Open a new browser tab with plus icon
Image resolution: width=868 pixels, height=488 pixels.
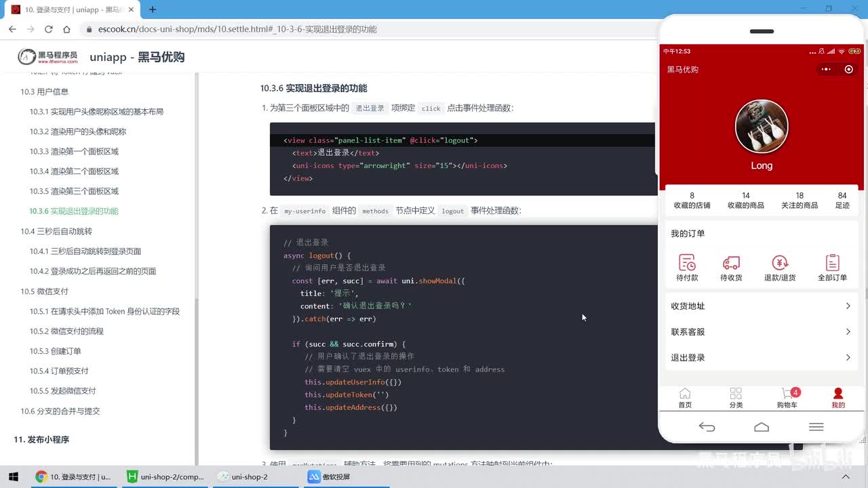153,9
